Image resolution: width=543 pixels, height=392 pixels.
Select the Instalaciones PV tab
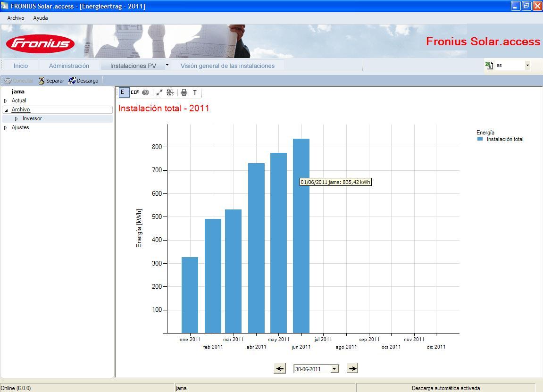click(133, 66)
